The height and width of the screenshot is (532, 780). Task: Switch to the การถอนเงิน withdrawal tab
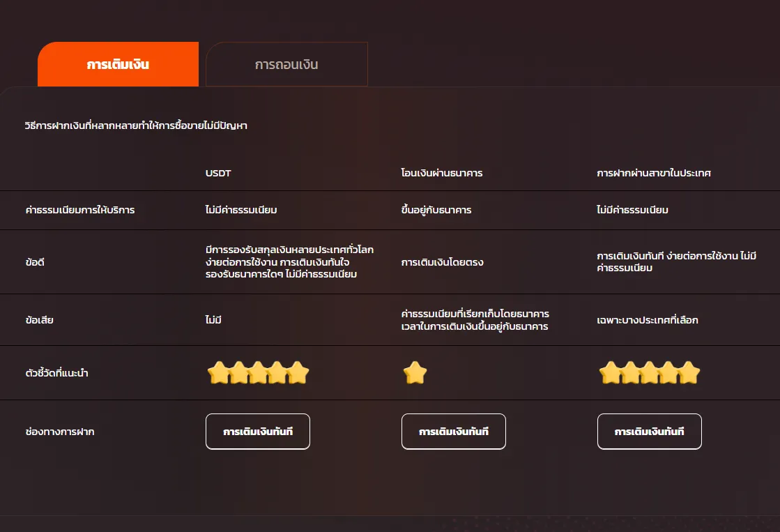286,64
